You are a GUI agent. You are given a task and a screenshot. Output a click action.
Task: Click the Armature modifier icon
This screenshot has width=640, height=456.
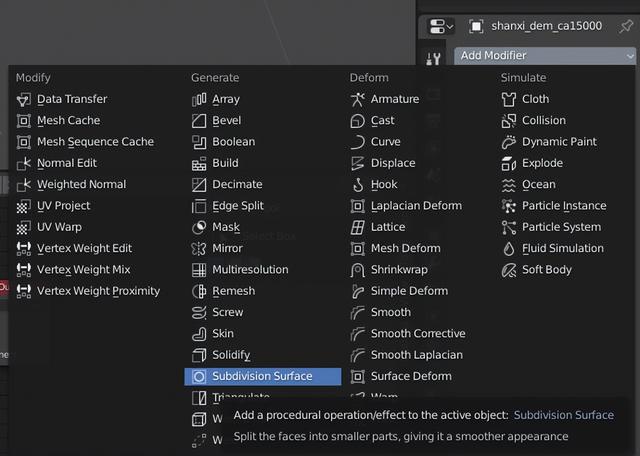click(358, 99)
